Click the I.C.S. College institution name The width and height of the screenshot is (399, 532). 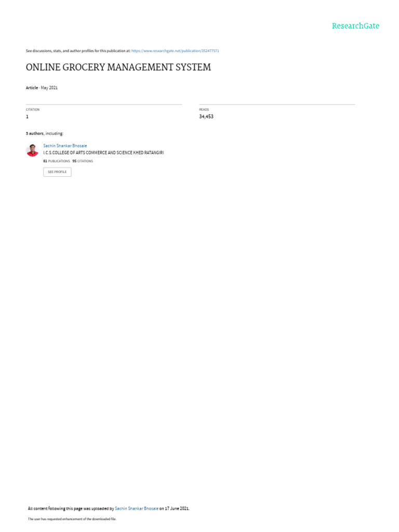(x=103, y=153)
